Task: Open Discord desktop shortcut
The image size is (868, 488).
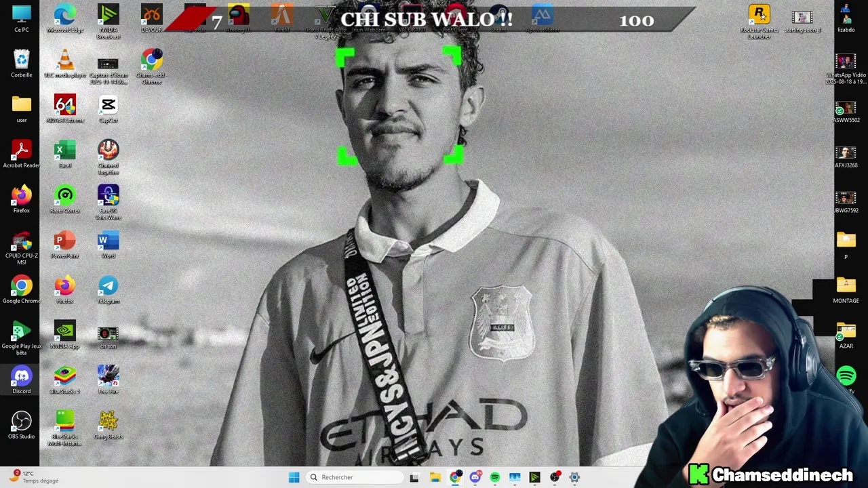Action: click(21, 380)
